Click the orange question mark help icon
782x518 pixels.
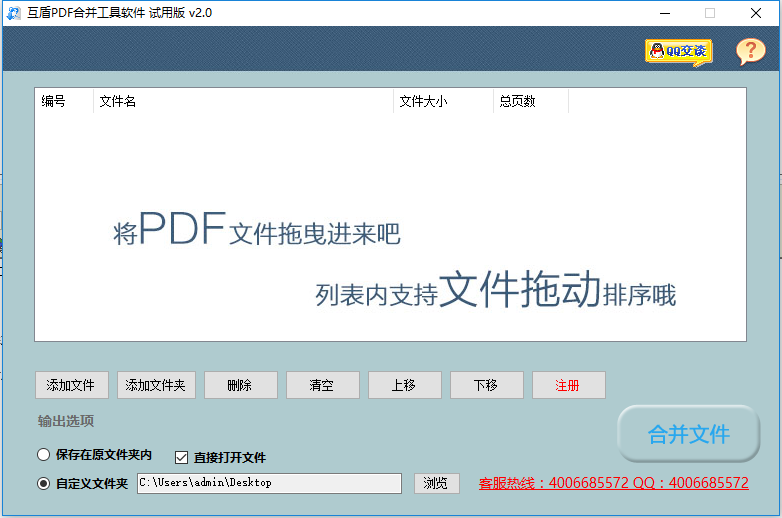[751, 51]
